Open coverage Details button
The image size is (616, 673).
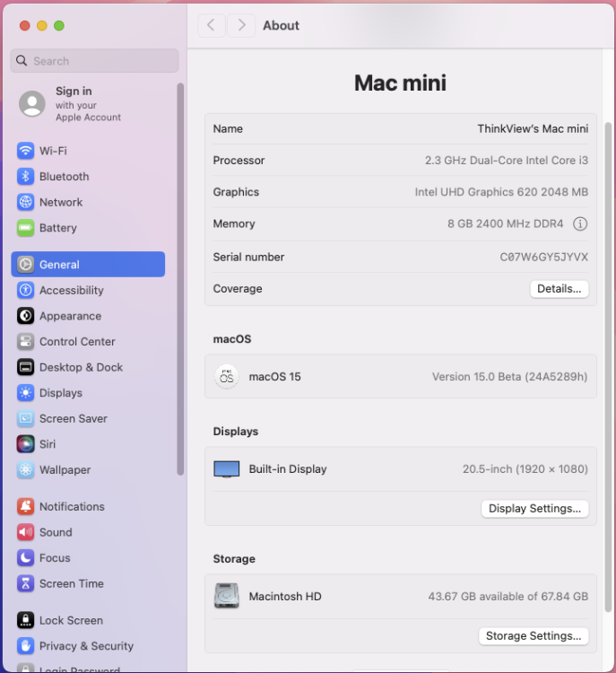click(559, 289)
